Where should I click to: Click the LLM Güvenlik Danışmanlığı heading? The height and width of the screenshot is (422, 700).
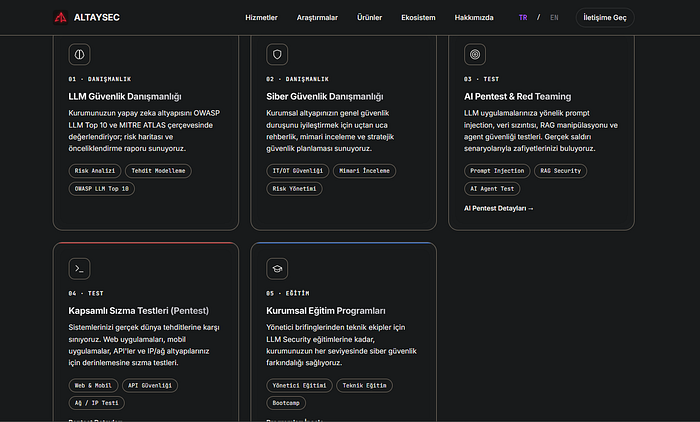tap(125, 96)
